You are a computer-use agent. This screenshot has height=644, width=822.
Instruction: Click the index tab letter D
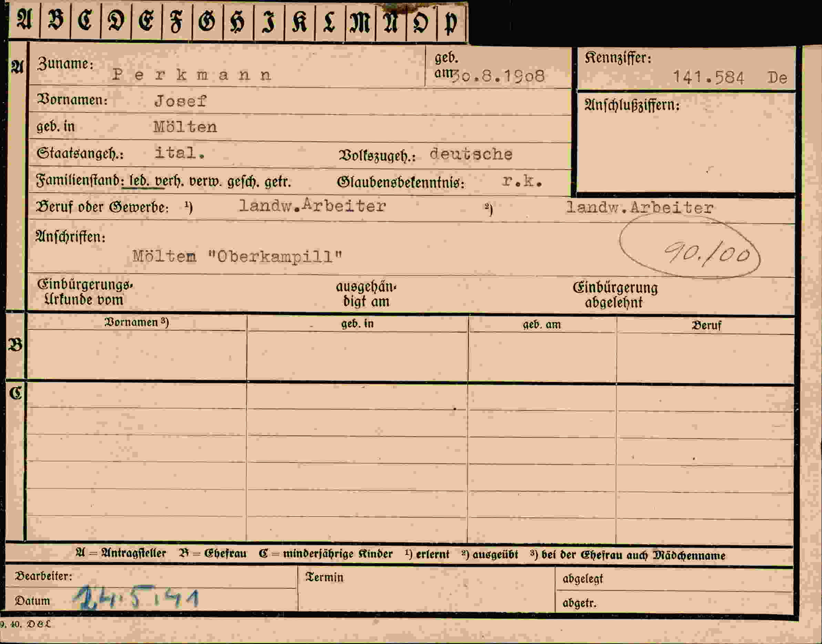(116, 21)
